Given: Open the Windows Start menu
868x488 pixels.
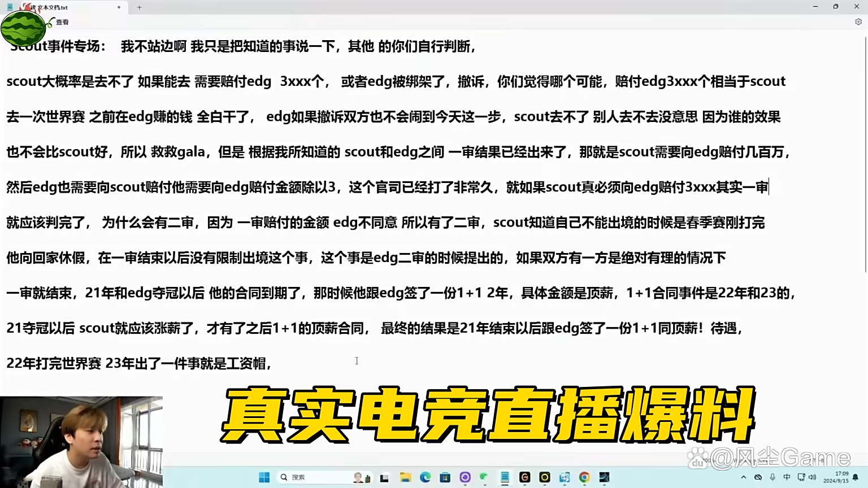Looking at the screenshot, I should pos(264,477).
